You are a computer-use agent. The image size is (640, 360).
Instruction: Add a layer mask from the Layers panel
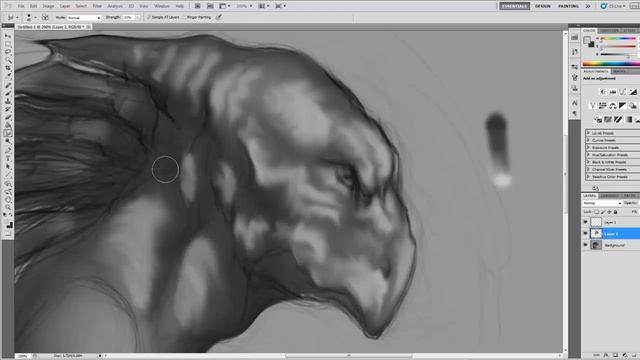(x=616, y=355)
